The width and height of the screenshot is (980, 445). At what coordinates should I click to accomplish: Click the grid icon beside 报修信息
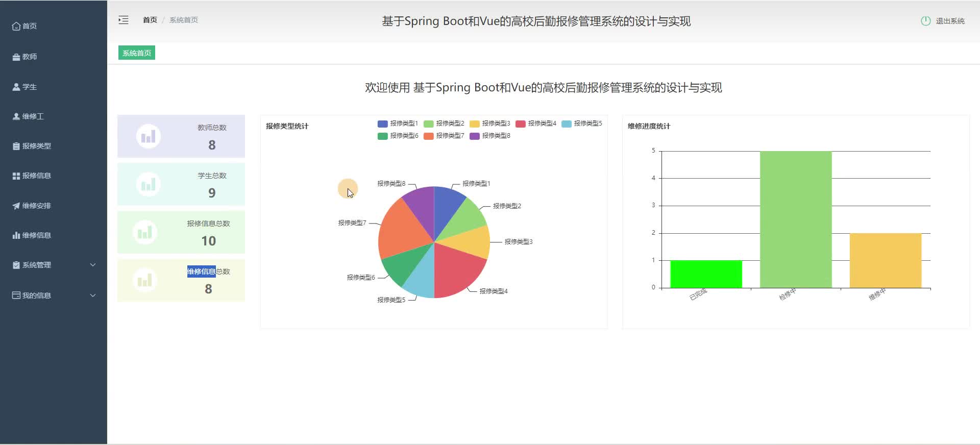pyautogui.click(x=16, y=176)
